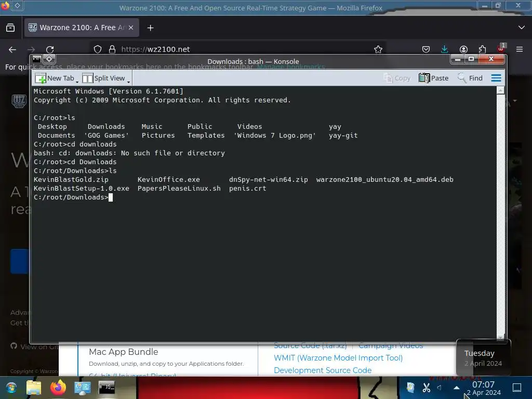Click the Windows Start orb
Image resolution: width=532 pixels, height=399 pixels.
coord(11,388)
